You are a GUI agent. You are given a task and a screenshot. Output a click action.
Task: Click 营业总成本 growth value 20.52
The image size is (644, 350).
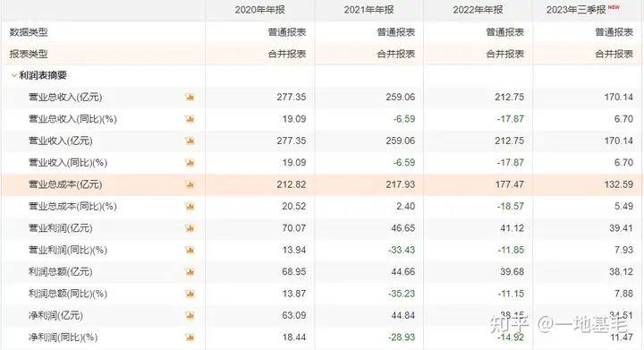tap(294, 206)
